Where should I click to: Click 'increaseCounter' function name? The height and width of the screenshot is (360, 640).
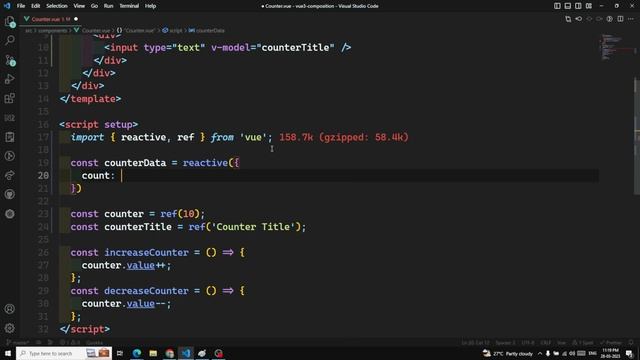(146, 253)
